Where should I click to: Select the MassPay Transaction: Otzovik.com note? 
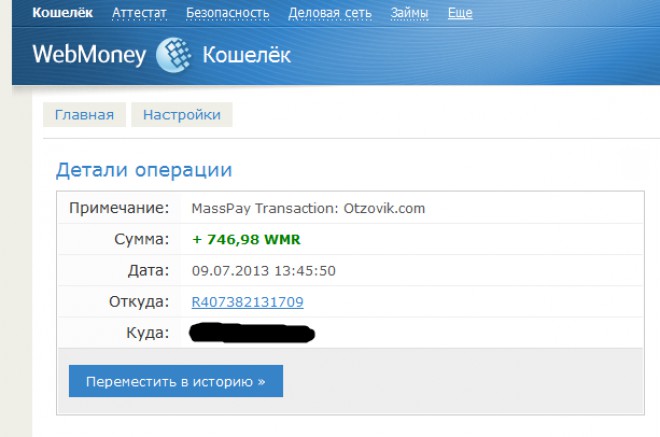point(308,208)
